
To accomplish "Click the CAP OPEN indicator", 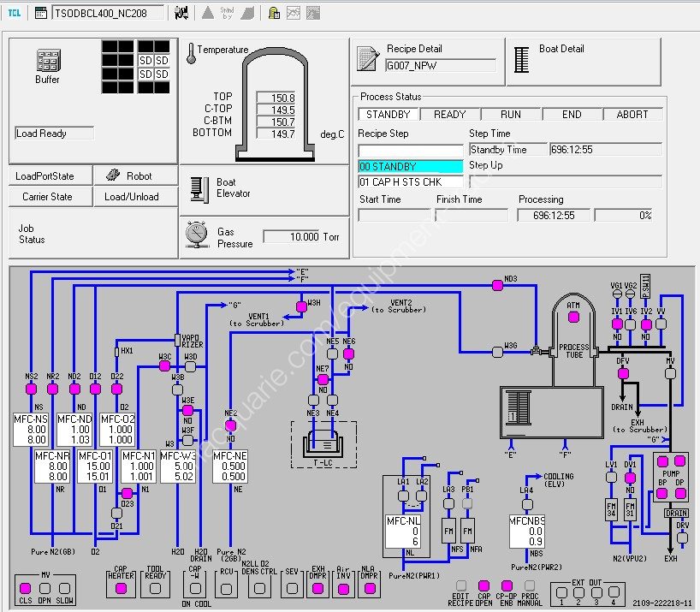I will click(484, 585).
